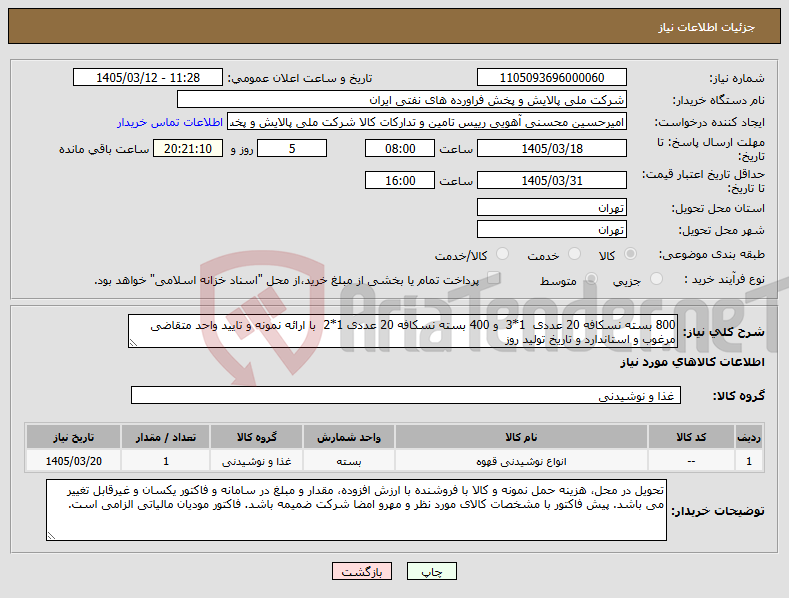This screenshot has height=598, width=789.
Task: Click the deadline hour field 08:00
Action: (x=400, y=148)
